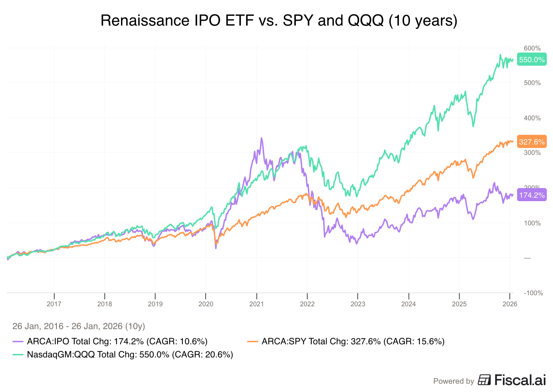This screenshot has width=553, height=392.
Task: Click the green line marker beside NasdaqGM:QQQ
Action: (18, 355)
